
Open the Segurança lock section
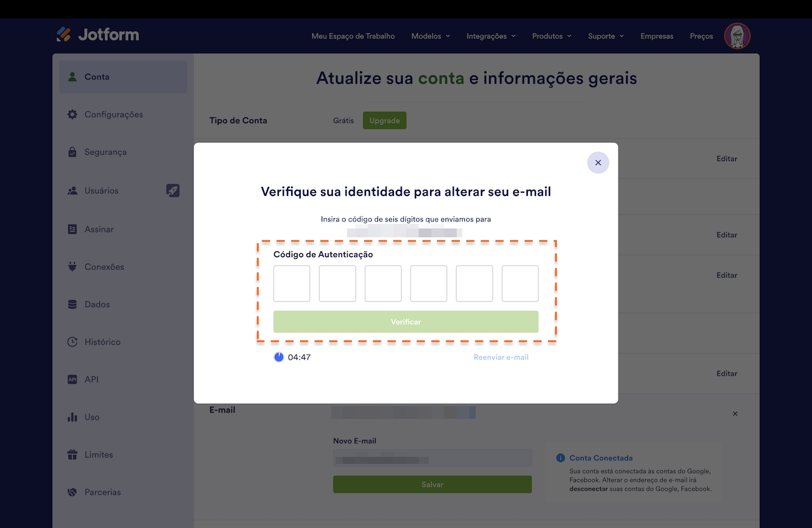[x=72, y=152]
